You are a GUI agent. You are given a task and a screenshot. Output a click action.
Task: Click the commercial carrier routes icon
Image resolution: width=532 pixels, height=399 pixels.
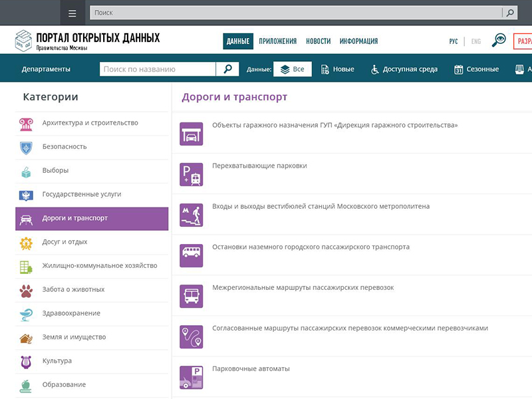pos(192,336)
